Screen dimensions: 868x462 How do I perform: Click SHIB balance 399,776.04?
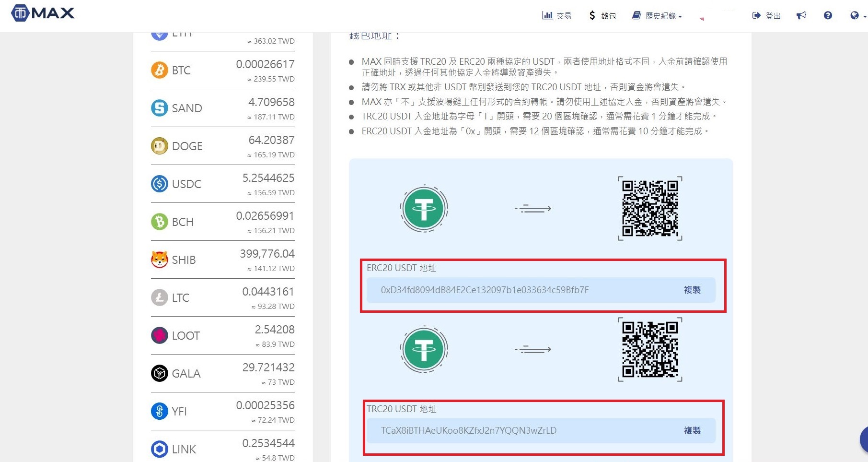(267, 254)
